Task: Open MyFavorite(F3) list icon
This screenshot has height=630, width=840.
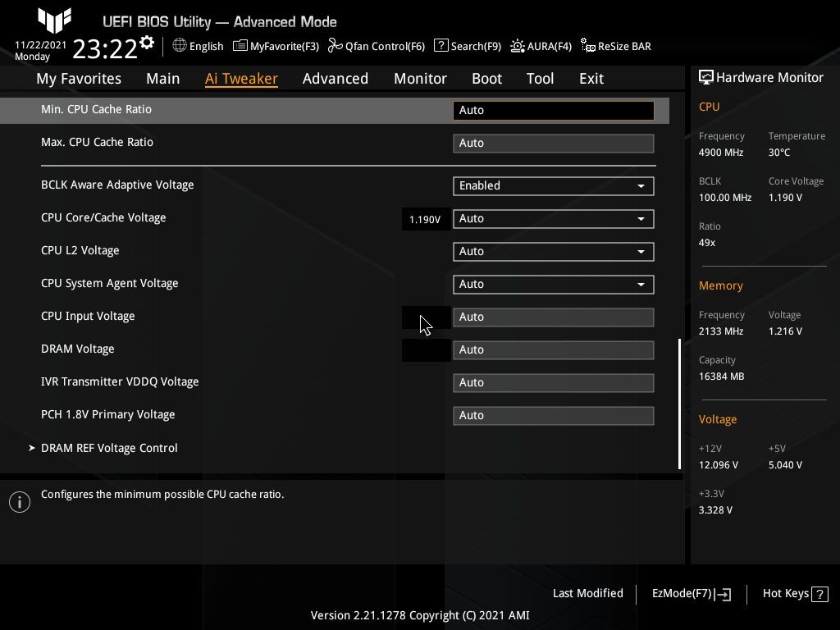Action: click(240, 46)
